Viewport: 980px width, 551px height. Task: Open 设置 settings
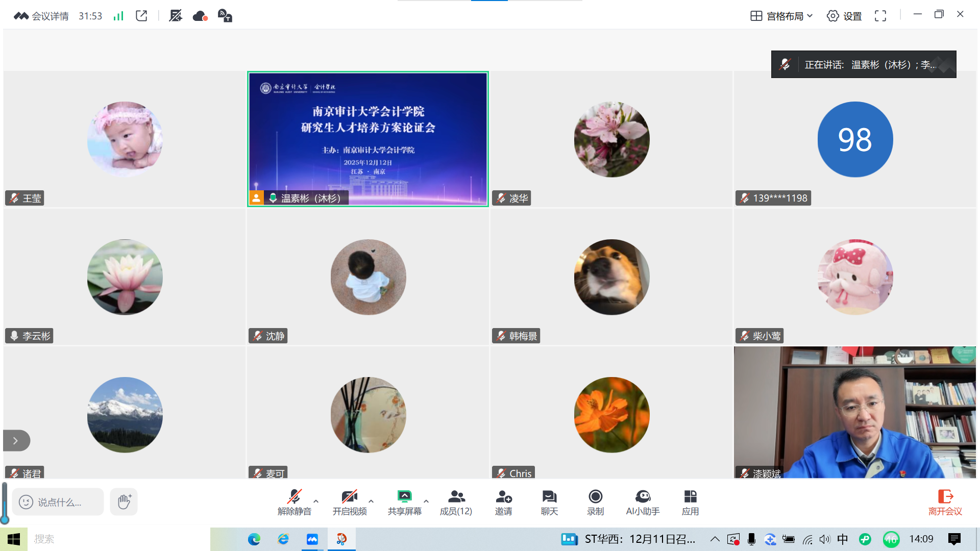844,16
